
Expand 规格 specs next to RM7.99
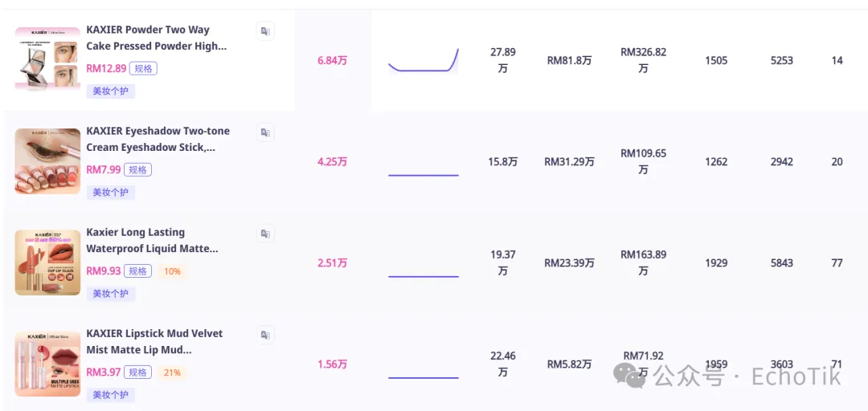coord(137,170)
